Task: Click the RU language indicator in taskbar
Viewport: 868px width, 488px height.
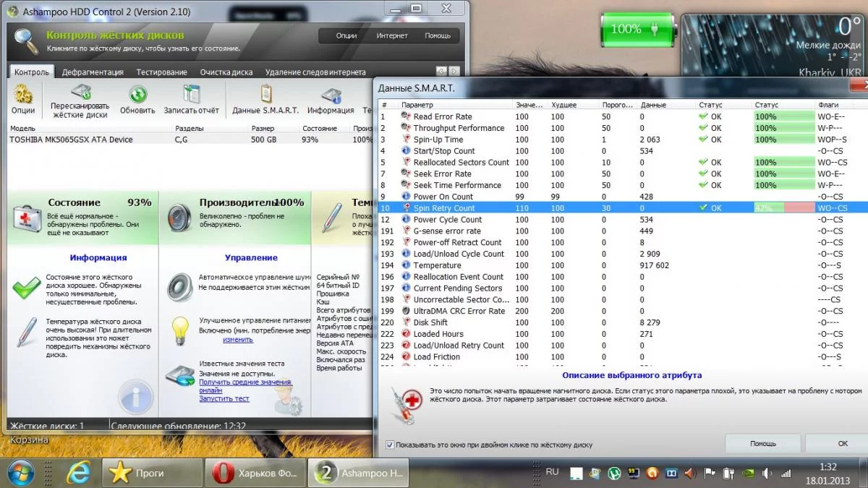Action: [x=553, y=471]
